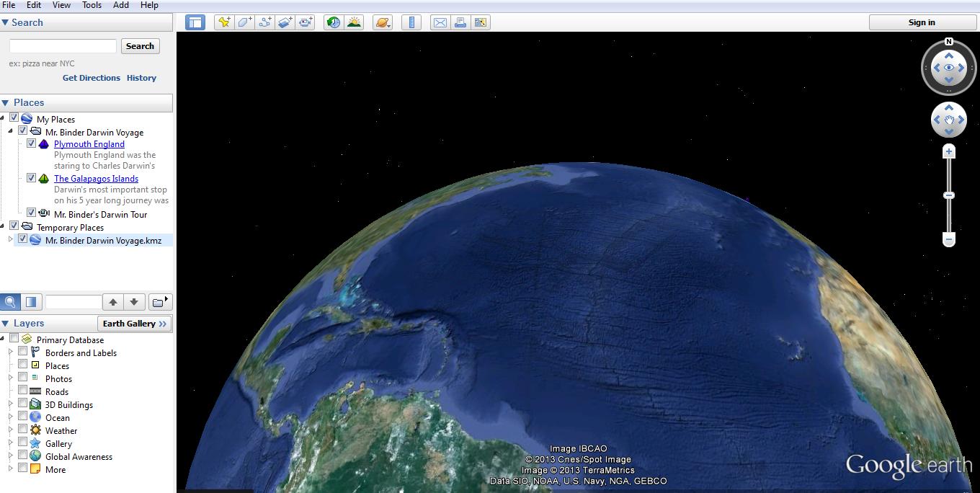
Task: Email the current view
Action: (440, 22)
